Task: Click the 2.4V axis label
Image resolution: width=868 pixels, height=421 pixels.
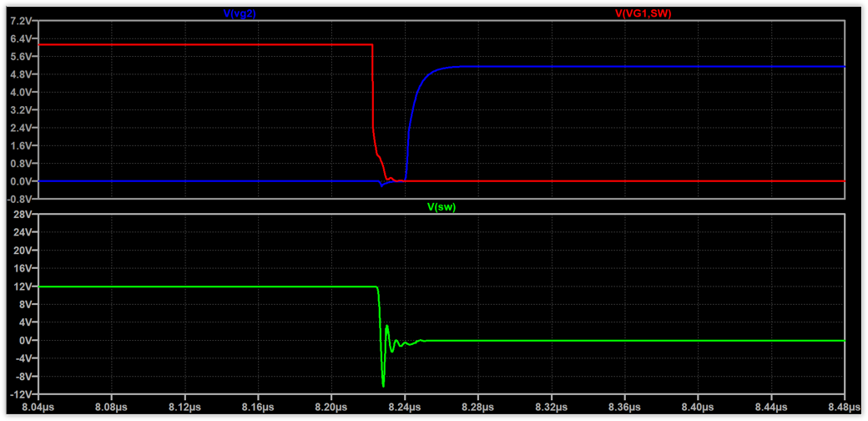Action: [23, 128]
